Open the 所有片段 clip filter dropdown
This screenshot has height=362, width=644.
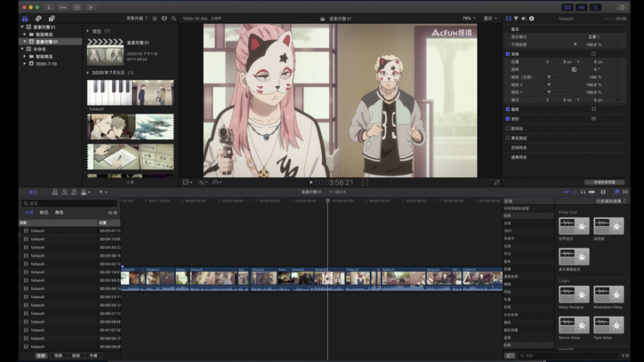(137, 19)
